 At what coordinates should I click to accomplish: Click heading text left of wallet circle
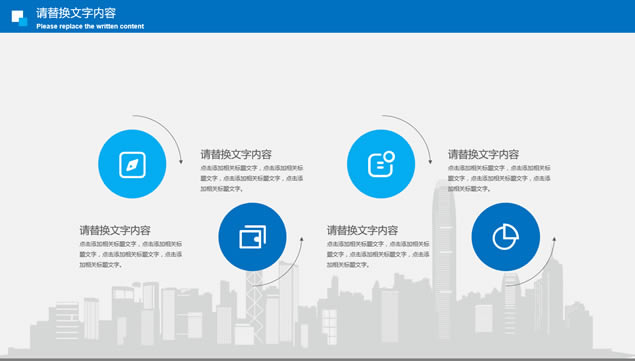point(115,231)
